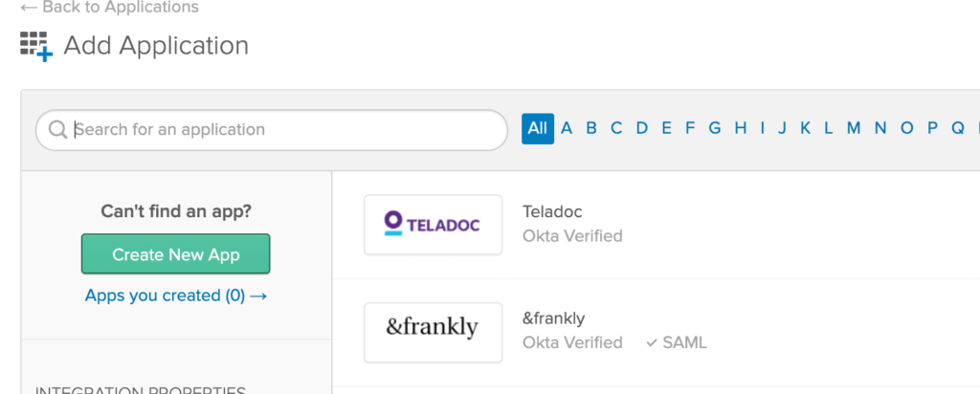Open the Teladoc logo tile

(434, 225)
